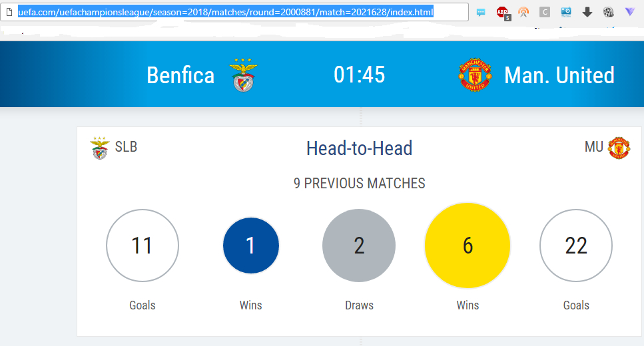Screen dimensions: 644x346
Task: Open the blue chat bubble extension
Action: point(482,12)
